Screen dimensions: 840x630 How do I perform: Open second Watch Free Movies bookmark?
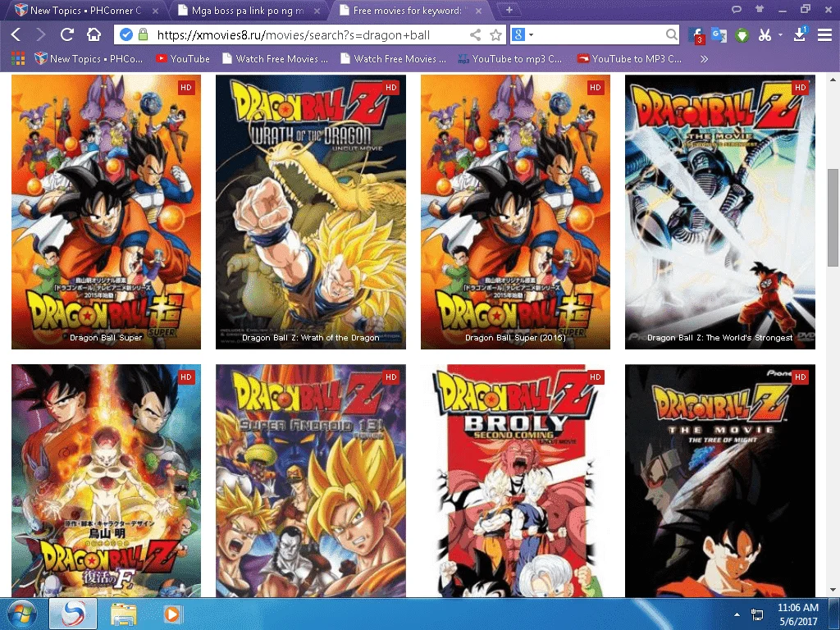pos(393,58)
